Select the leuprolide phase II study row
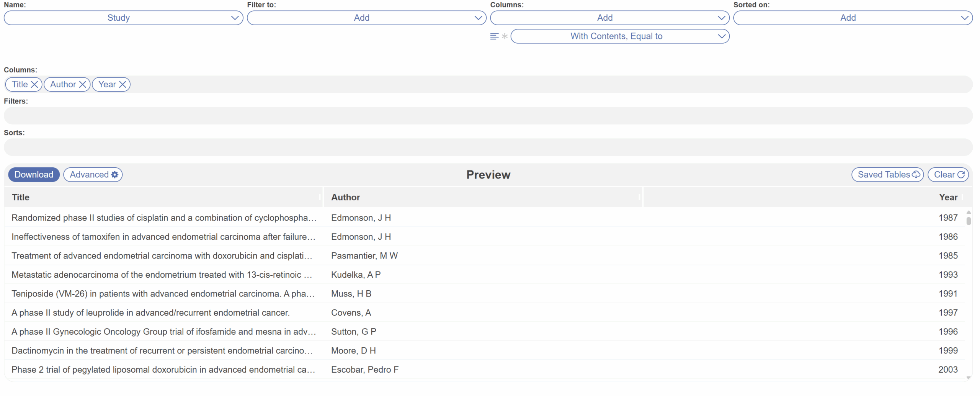The height and width of the screenshot is (396, 980). (x=150, y=313)
